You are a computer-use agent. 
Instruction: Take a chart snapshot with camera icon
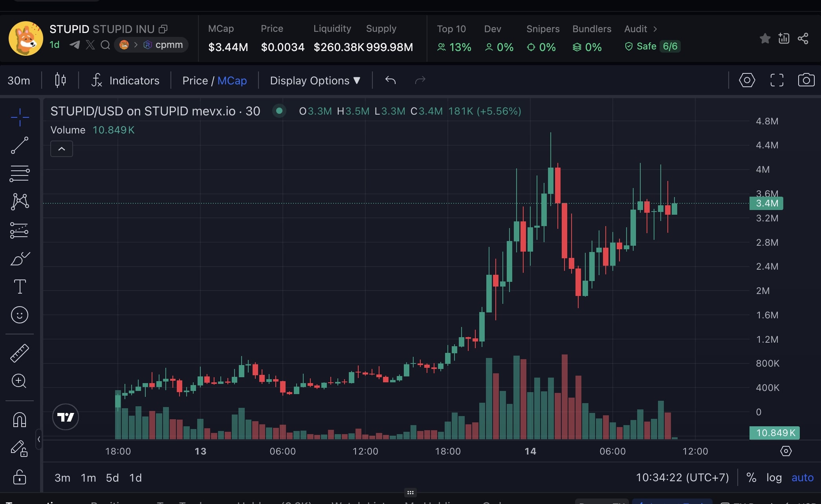806,80
